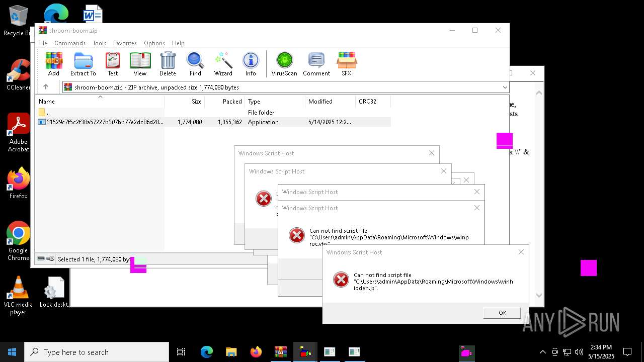This screenshot has width=644, height=362.
Task: Create SFX archive icon
Action: [347, 64]
